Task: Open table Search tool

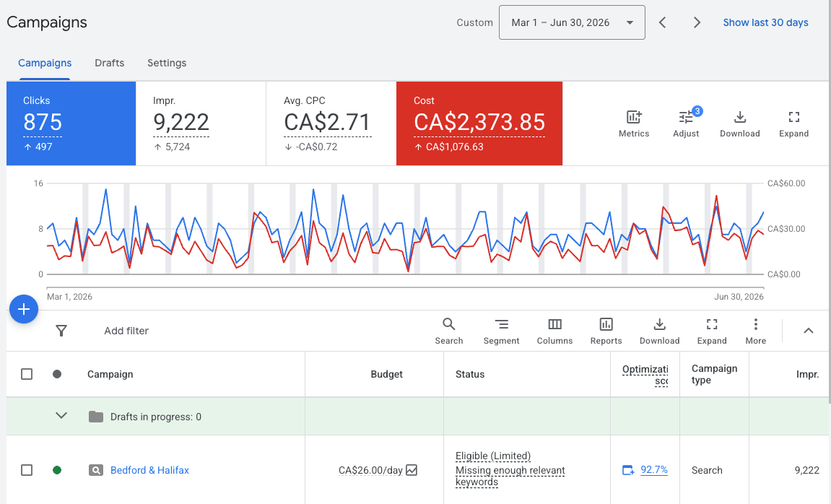Action: 449,331
